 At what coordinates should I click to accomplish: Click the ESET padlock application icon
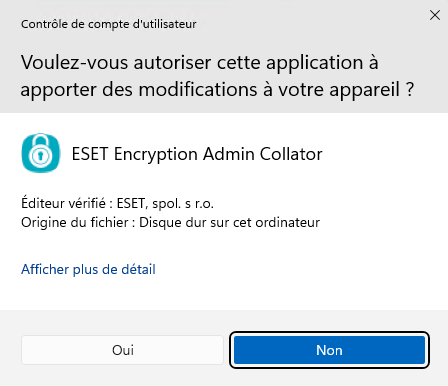click(41, 153)
